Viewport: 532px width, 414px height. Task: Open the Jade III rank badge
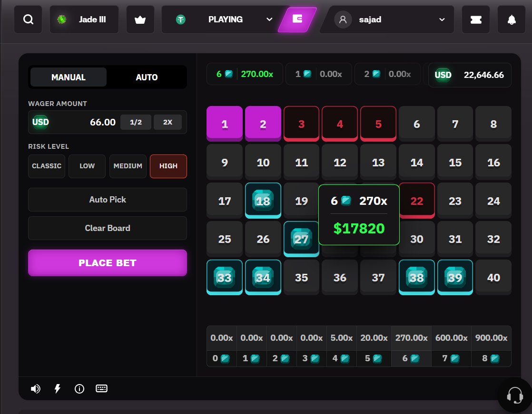(x=84, y=19)
